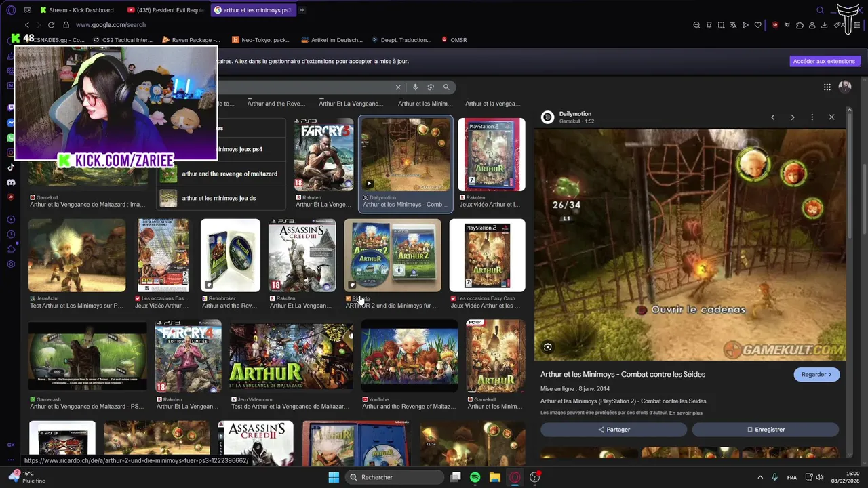Switch to Resident Evil Requiem YouTube tab
868x488 pixels.
click(165, 10)
